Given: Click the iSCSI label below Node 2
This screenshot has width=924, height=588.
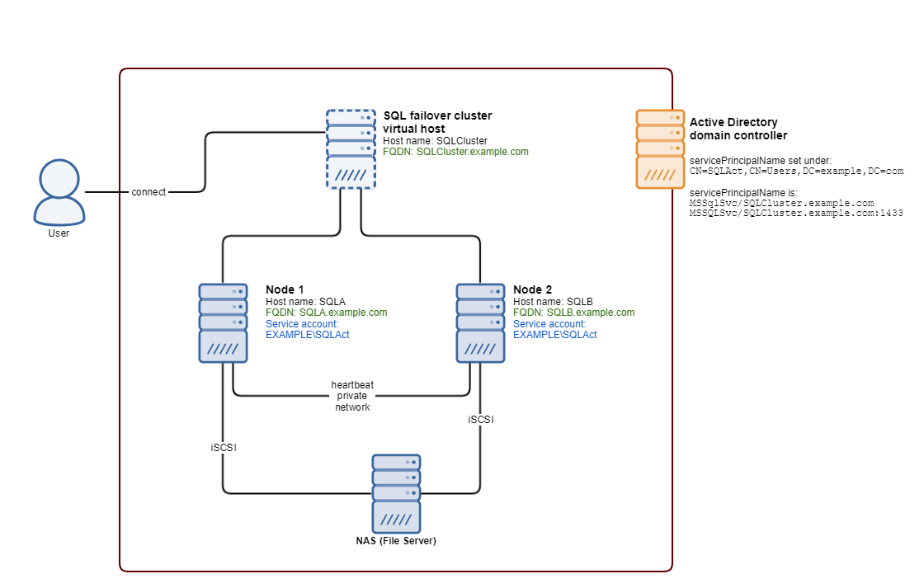Looking at the screenshot, I should (x=481, y=420).
